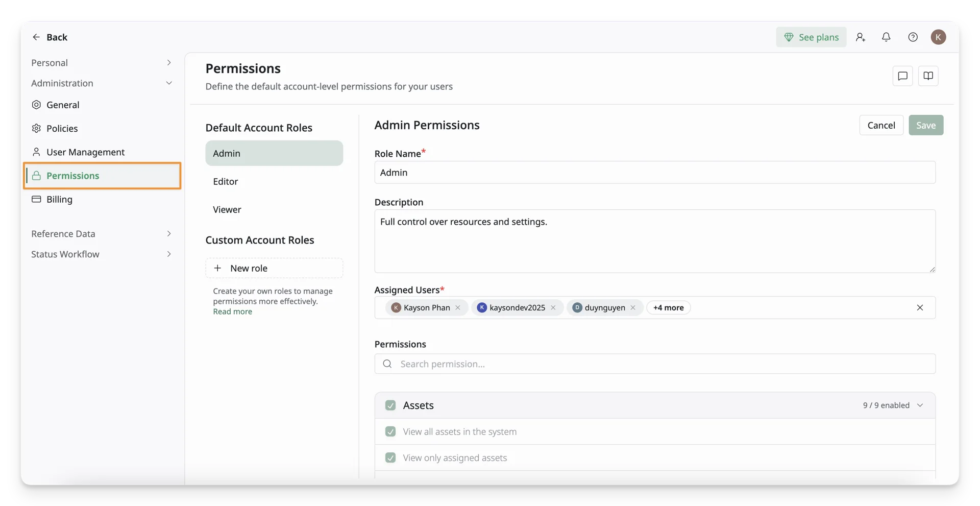Create a New role
The width and height of the screenshot is (980, 506).
click(274, 268)
